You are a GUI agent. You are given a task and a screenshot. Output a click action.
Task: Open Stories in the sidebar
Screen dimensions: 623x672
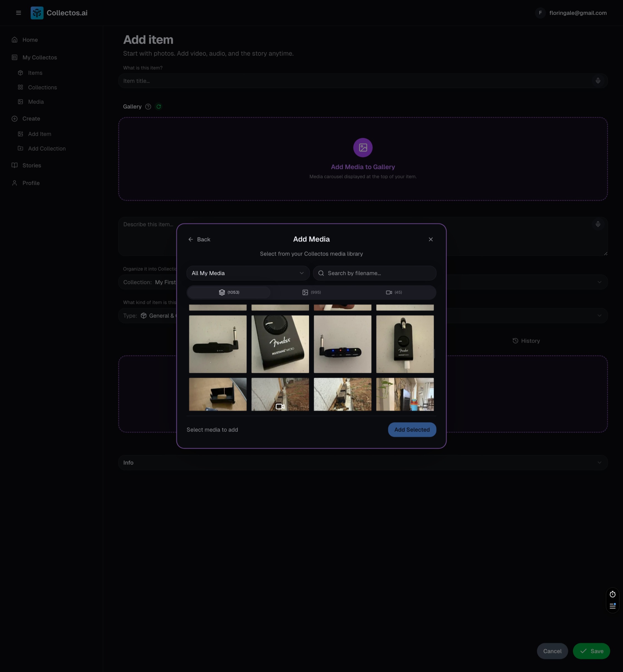pos(32,165)
